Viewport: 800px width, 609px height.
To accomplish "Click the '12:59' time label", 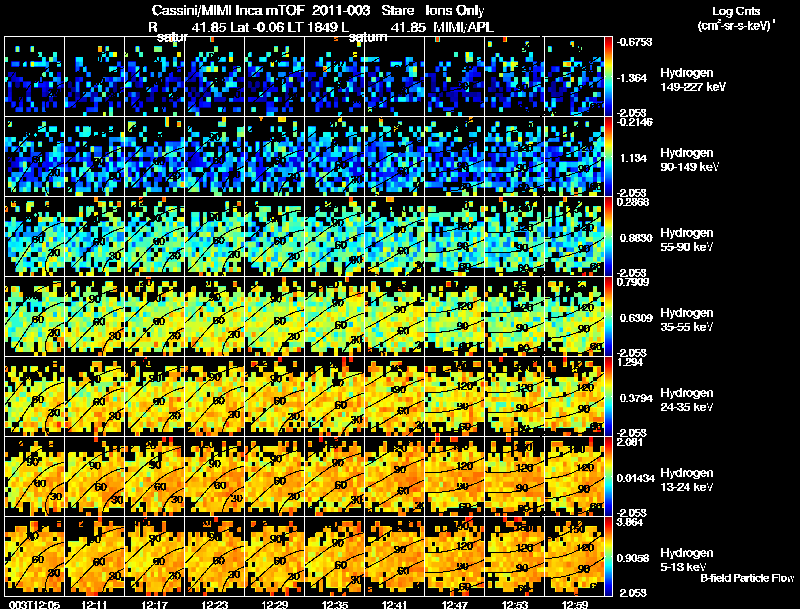I will click(x=575, y=604).
